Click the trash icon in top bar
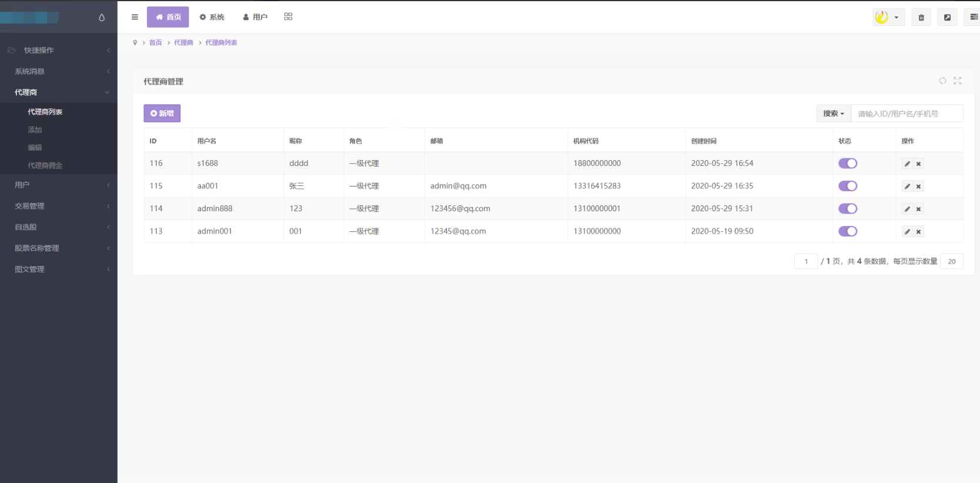Screen dimensions: 980x483 921,18
